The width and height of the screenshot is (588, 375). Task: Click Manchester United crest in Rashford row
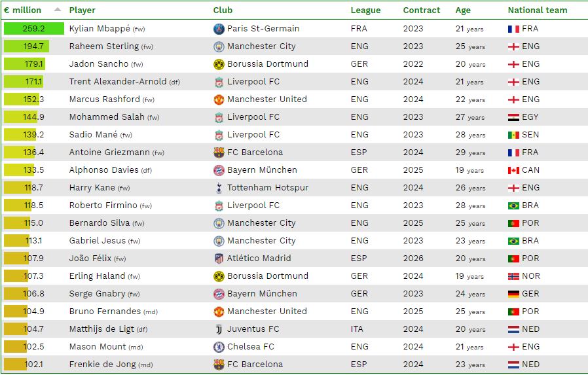[219, 99]
